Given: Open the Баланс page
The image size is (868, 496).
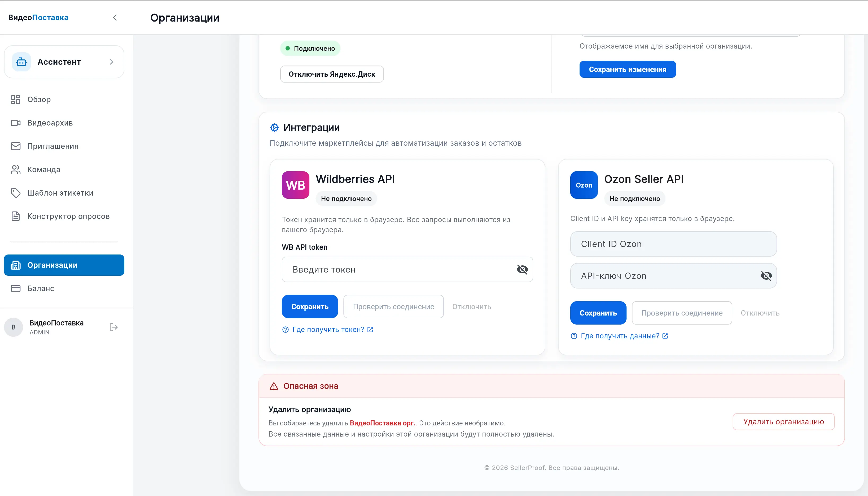Looking at the screenshot, I should pyautogui.click(x=64, y=288).
